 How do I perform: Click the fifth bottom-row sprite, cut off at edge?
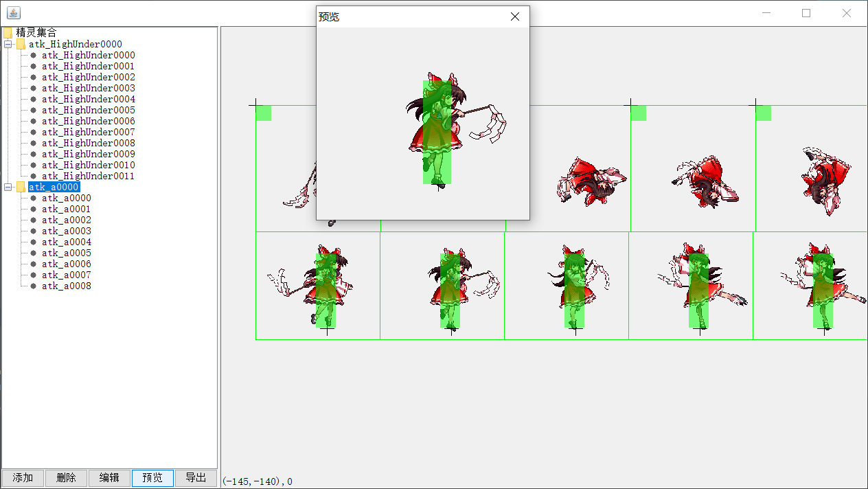823,286
